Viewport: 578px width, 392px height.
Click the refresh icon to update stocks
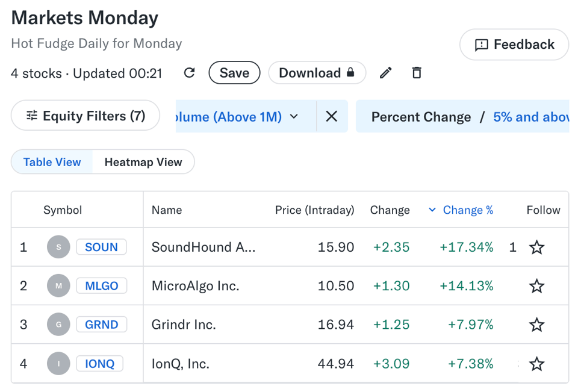coord(188,72)
